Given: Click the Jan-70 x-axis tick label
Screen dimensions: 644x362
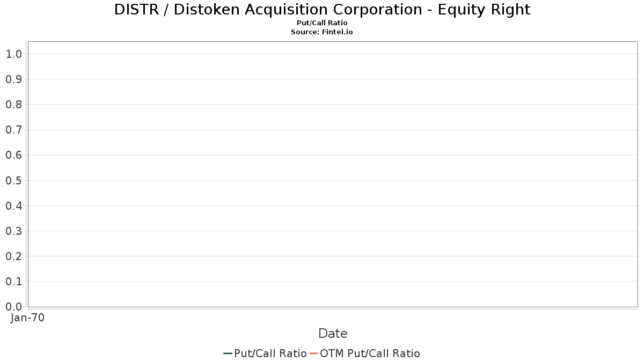Looking at the screenshot, I should coord(27,317).
